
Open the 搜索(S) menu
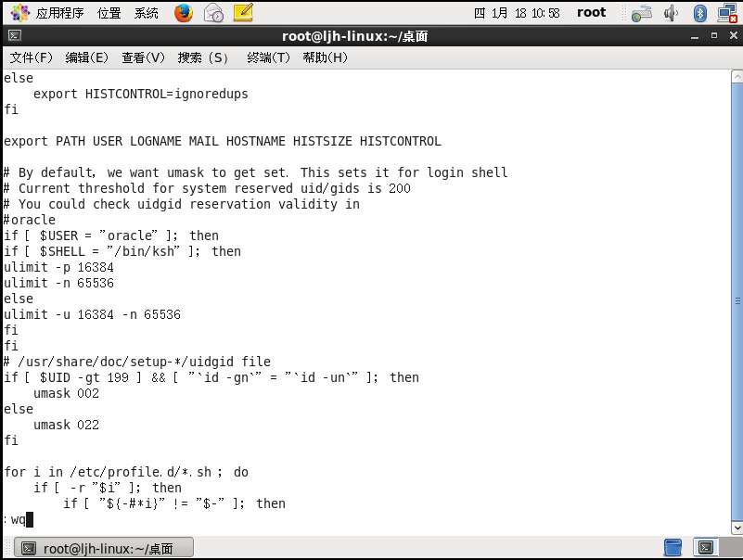point(203,57)
